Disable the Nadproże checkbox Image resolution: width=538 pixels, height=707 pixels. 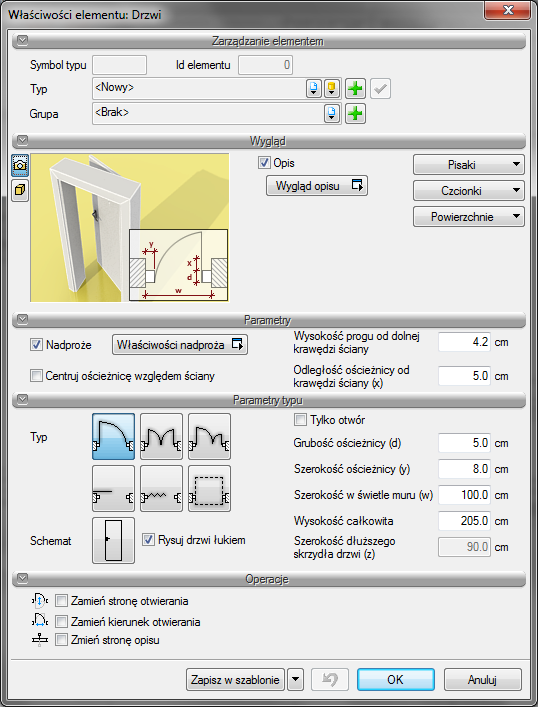coord(36,345)
